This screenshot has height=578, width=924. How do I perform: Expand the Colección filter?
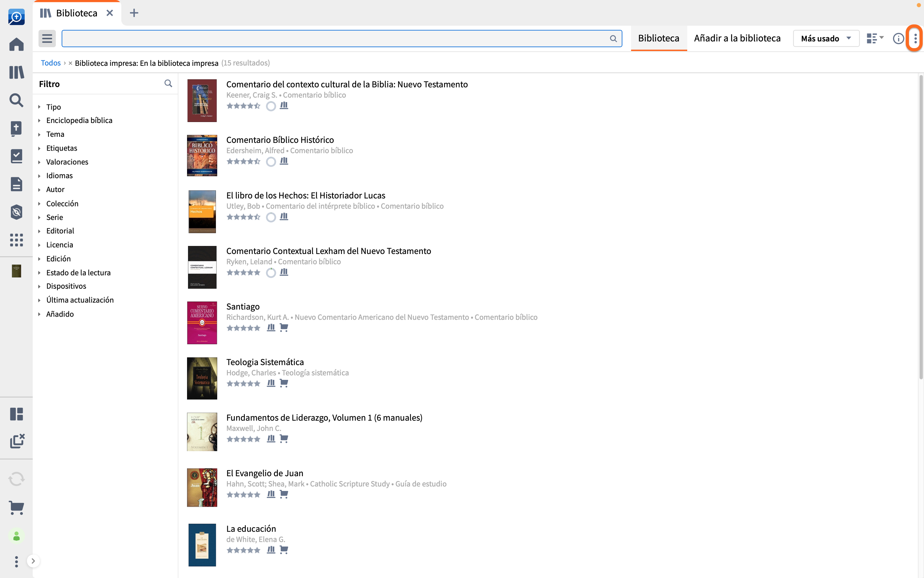pyautogui.click(x=39, y=204)
